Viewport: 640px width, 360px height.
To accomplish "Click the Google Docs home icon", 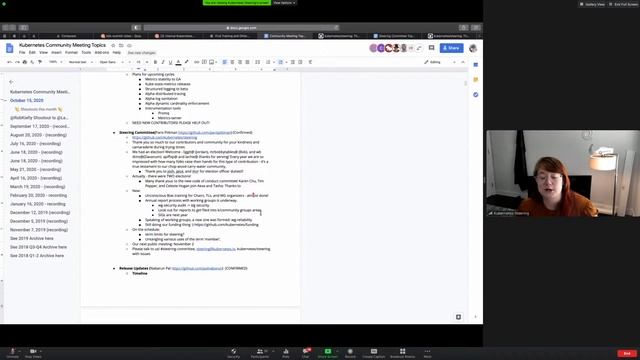I will pyautogui.click(x=9, y=49).
